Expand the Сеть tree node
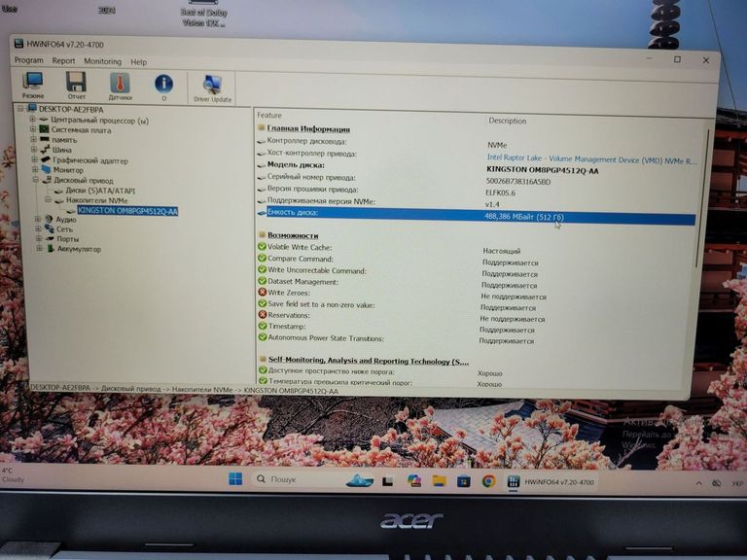Screen dimensions: 747x560 [38, 228]
